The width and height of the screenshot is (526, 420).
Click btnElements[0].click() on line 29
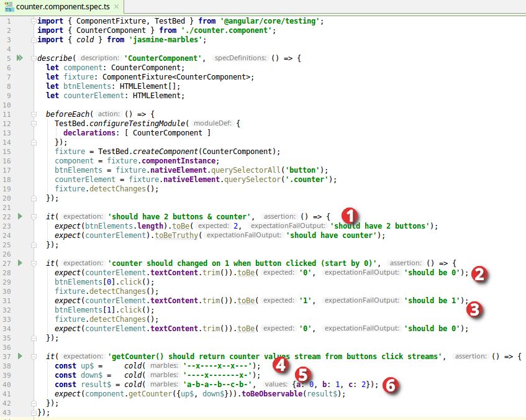click(104, 282)
